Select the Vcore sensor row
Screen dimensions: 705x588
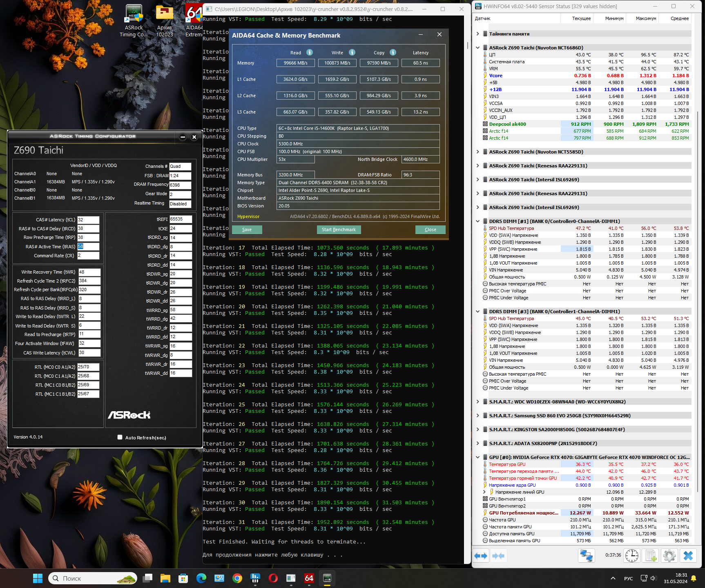[587, 76]
